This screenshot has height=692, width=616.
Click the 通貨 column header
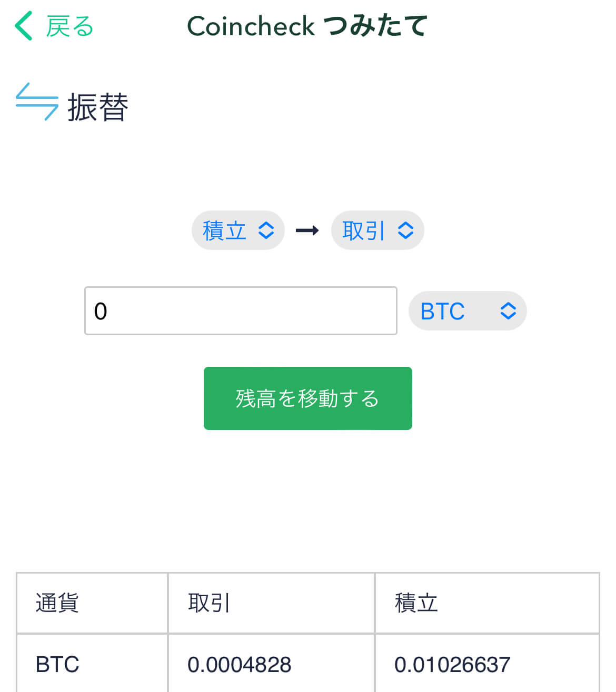[57, 603]
